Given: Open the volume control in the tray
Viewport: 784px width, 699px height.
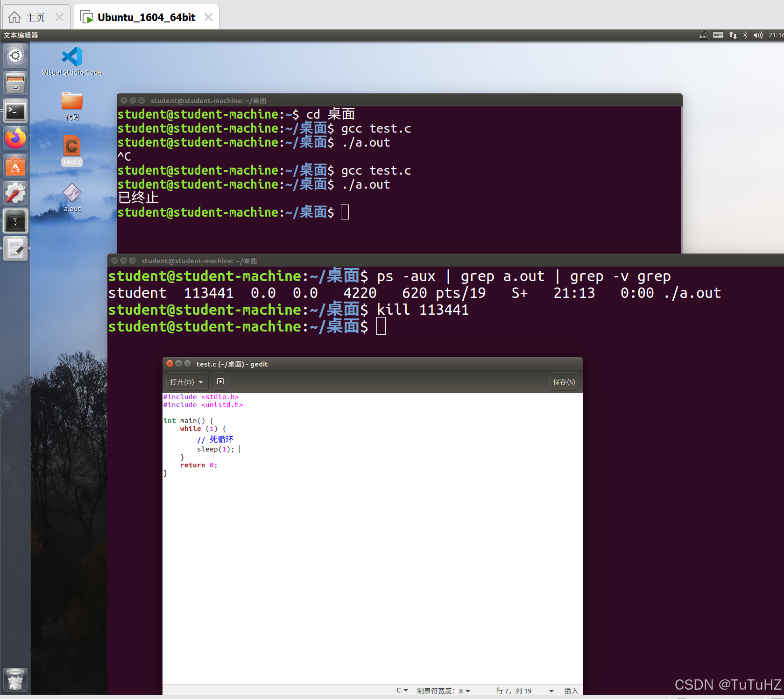Looking at the screenshot, I should (757, 35).
